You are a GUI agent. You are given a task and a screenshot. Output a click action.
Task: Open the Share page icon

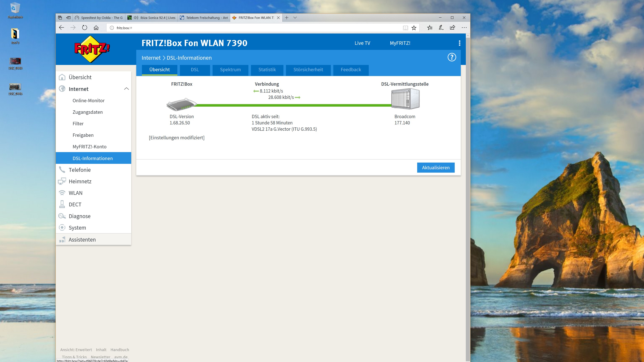pos(452,28)
